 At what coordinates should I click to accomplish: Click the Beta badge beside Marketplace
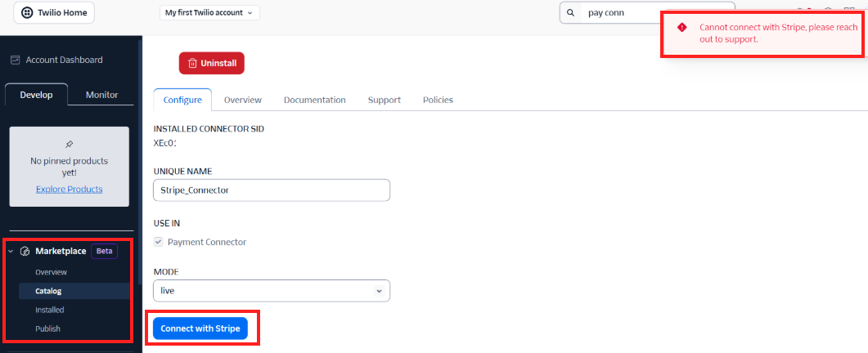tap(105, 251)
